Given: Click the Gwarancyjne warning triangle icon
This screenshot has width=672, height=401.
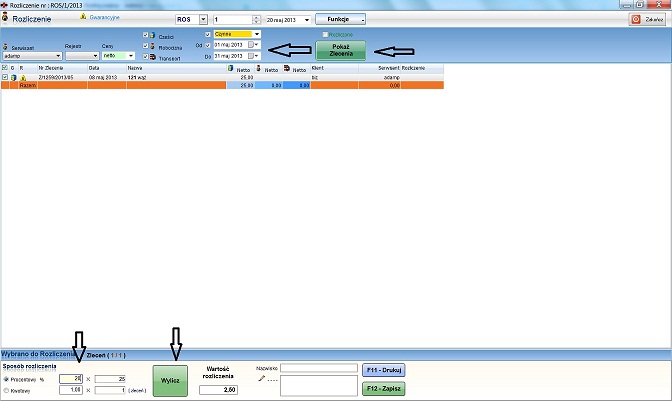Looking at the screenshot, I should point(83,17).
